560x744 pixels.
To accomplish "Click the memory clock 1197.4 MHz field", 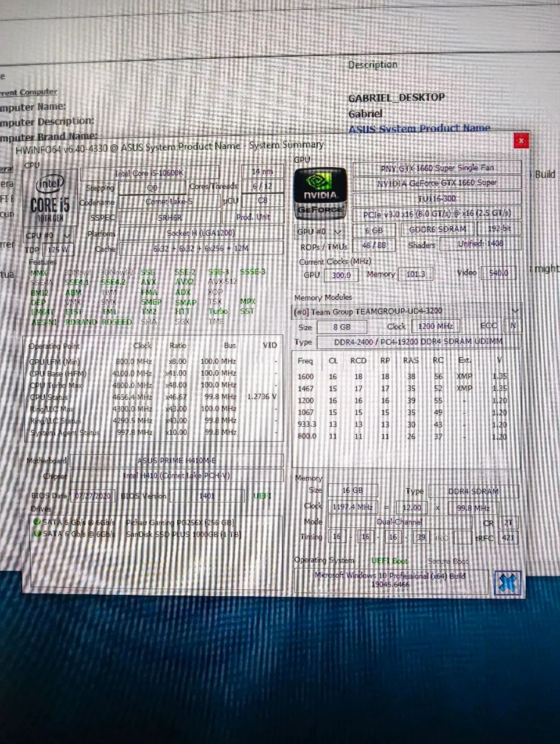I will [x=353, y=507].
